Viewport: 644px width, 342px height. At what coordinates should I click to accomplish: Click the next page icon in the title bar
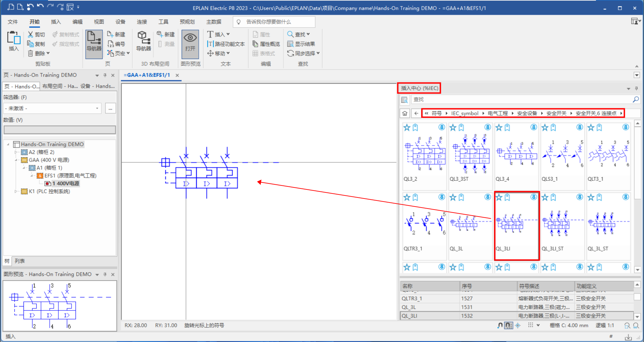pyautogui.click(x=20, y=7)
